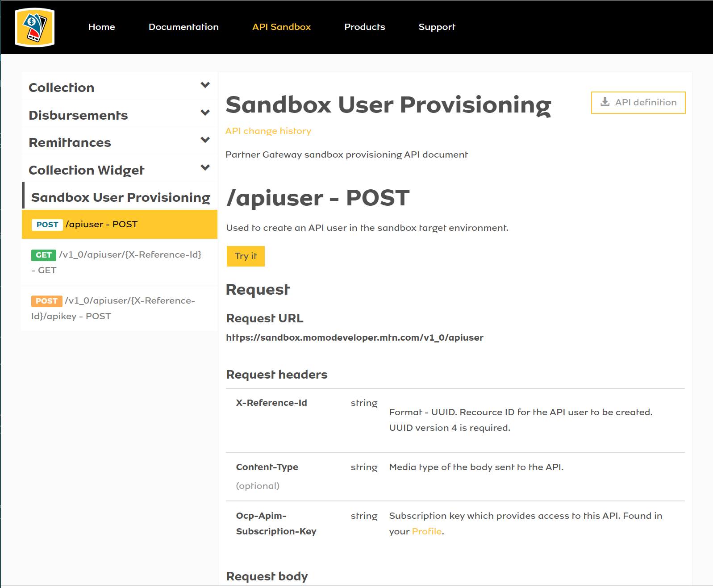Click the sandbox request URL text
This screenshot has width=713, height=588.
(355, 338)
